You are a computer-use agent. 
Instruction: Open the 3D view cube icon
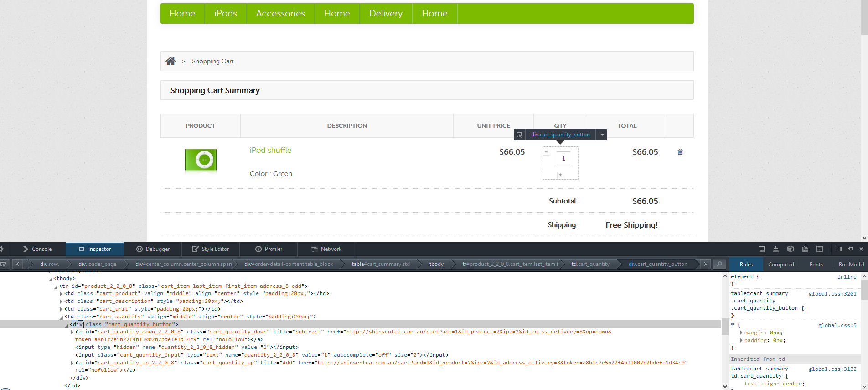pyautogui.click(x=790, y=249)
